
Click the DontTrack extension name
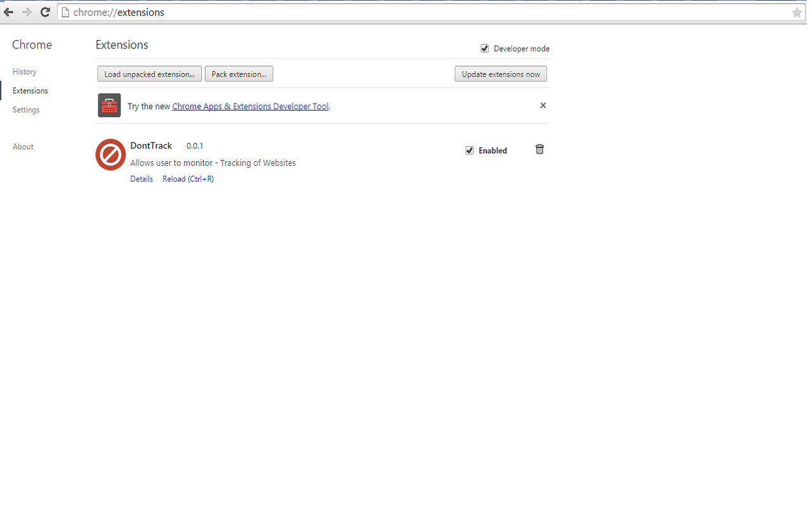pos(151,146)
